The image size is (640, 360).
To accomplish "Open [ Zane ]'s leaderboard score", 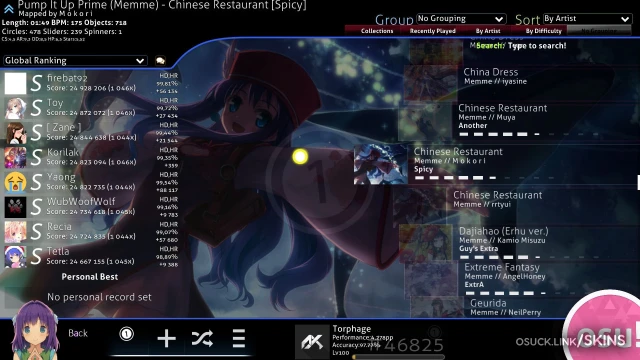I will pyautogui.click(x=91, y=132).
